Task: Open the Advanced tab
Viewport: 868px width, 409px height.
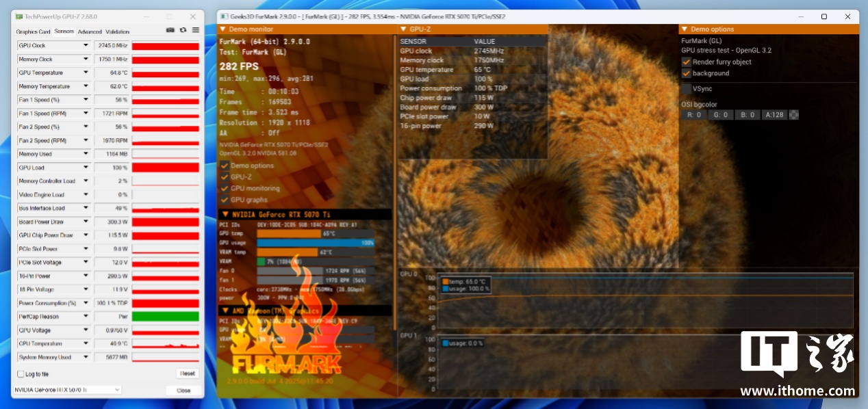Action: pyautogui.click(x=90, y=31)
